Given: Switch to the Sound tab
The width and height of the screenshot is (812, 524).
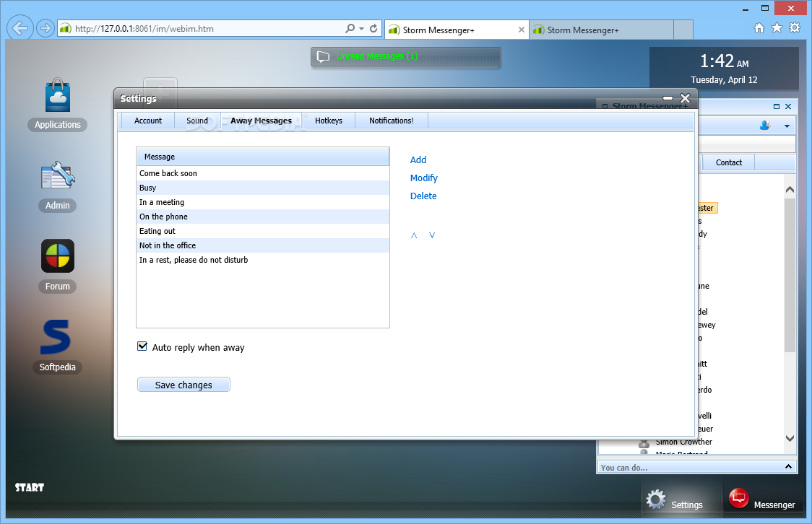Looking at the screenshot, I should pos(197,121).
